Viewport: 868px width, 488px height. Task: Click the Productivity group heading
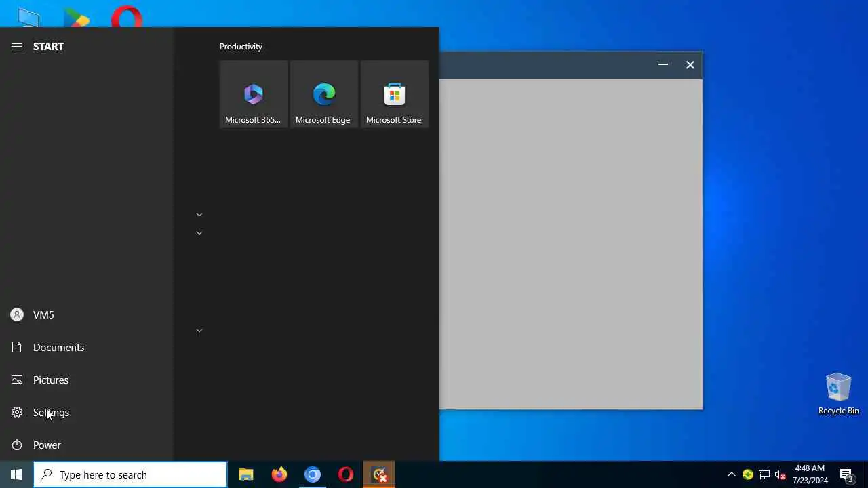(241, 47)
